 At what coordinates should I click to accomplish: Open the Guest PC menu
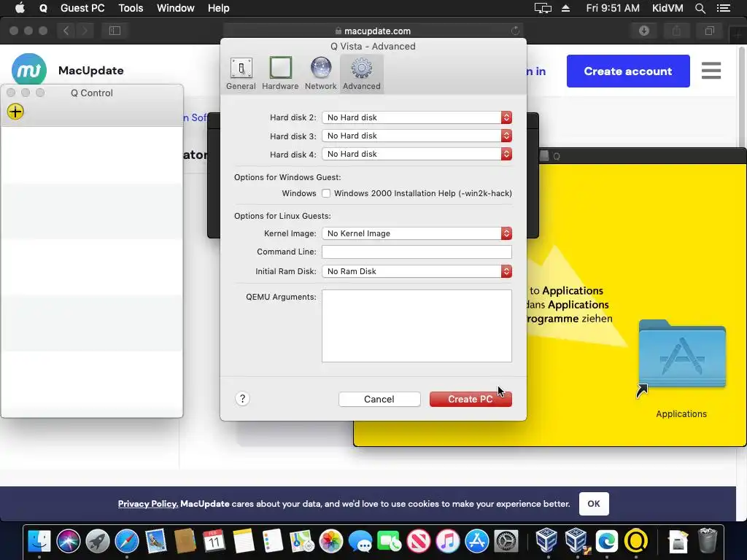pos(82,8)
